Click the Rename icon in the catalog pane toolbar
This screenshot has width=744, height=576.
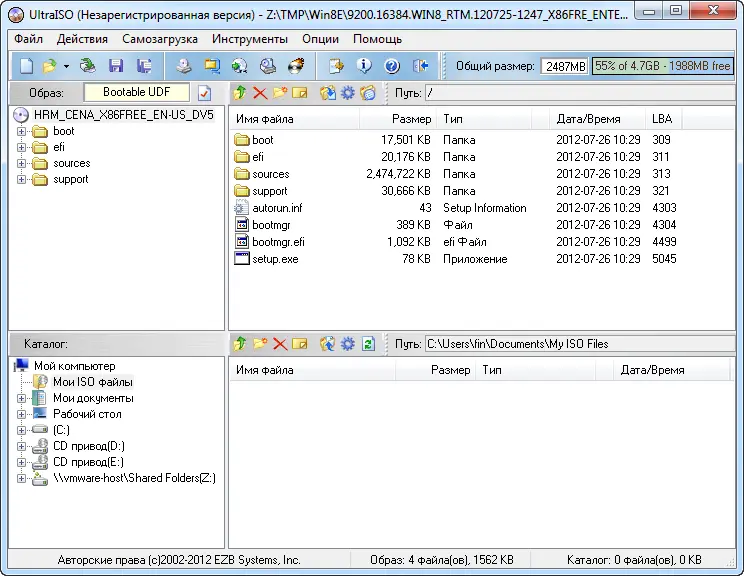pos(300,344)
